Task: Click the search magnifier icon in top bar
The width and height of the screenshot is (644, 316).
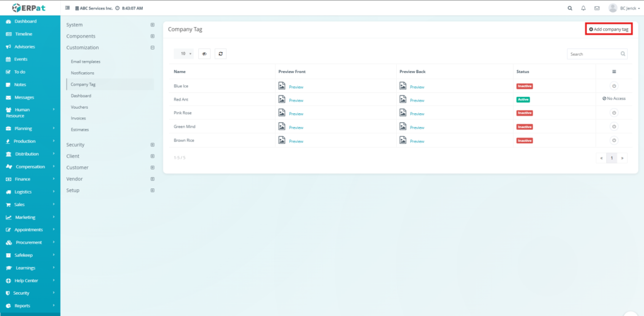Action: tap(570, 8)
